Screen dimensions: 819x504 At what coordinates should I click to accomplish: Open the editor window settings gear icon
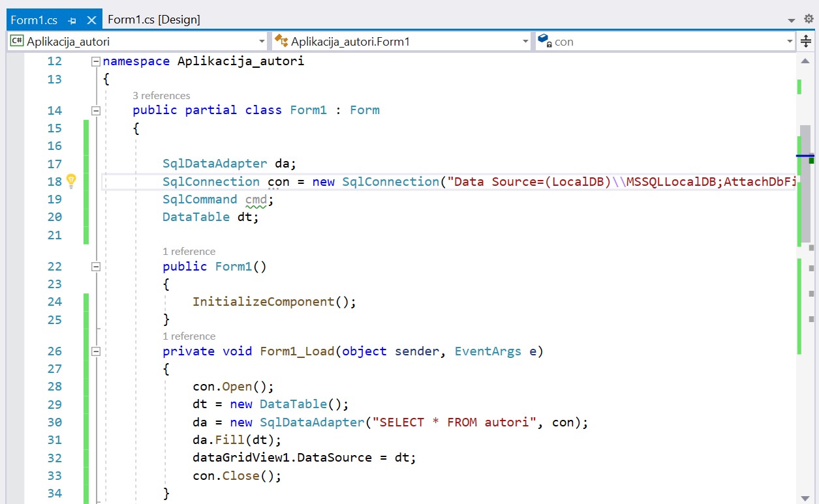click(809, 20)
